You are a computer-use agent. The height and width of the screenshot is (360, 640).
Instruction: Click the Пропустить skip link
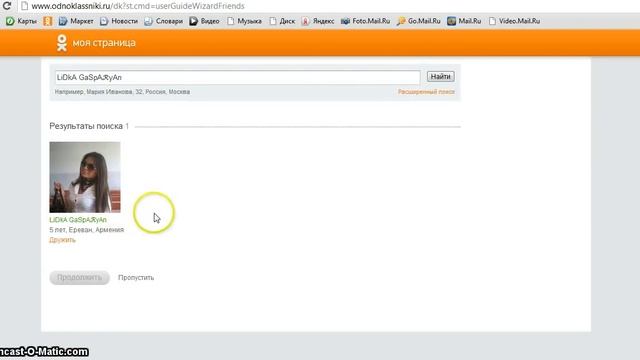click(136, 278)
